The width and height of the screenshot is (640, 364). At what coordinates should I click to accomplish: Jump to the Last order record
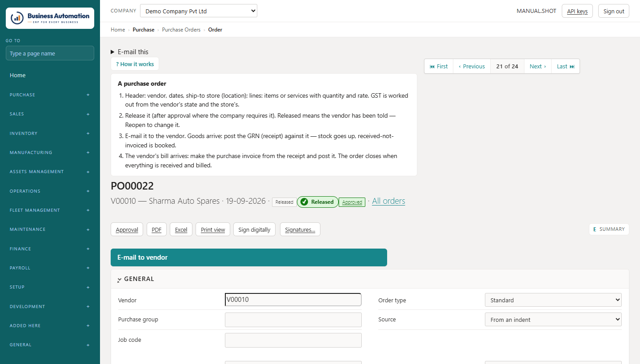pyautogui.click(x=566, y=66)
